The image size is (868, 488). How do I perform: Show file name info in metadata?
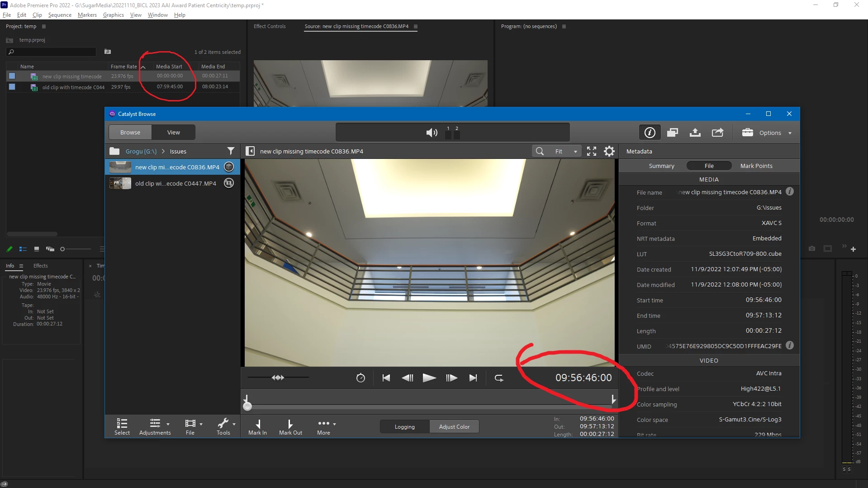pos(790,191)
